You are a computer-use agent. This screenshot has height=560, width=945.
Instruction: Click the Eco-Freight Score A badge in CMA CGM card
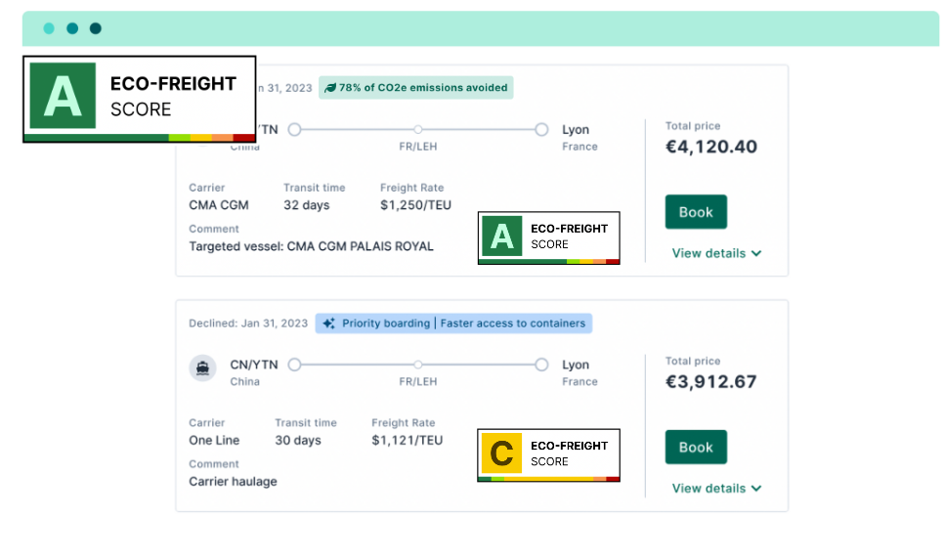tap(548, 237)
